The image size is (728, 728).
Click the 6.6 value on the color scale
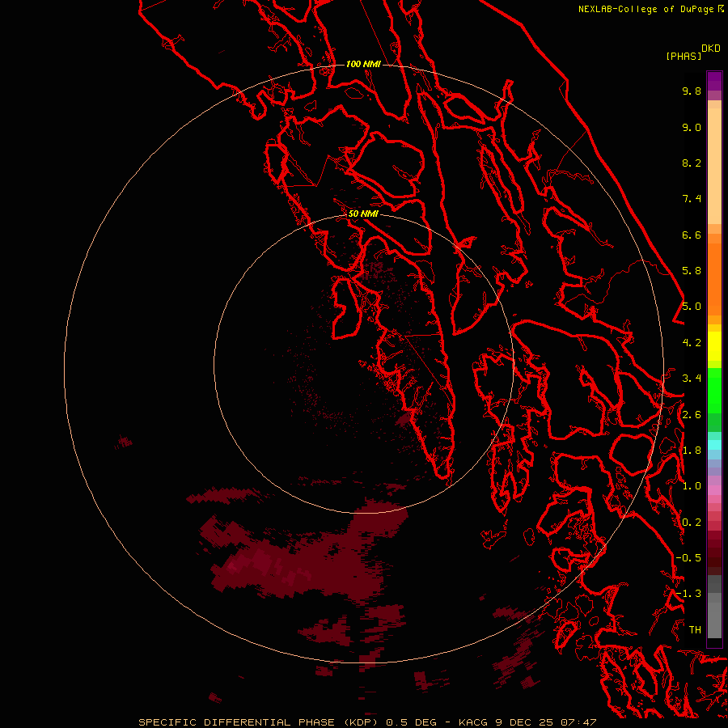coord(692,235)
